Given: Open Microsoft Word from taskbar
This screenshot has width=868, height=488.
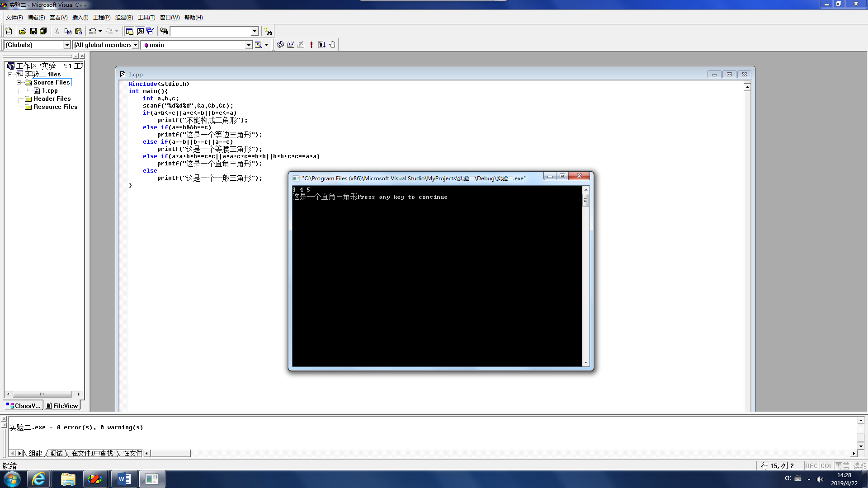Looking at the screenshot, I should click(x=124, y=479).
